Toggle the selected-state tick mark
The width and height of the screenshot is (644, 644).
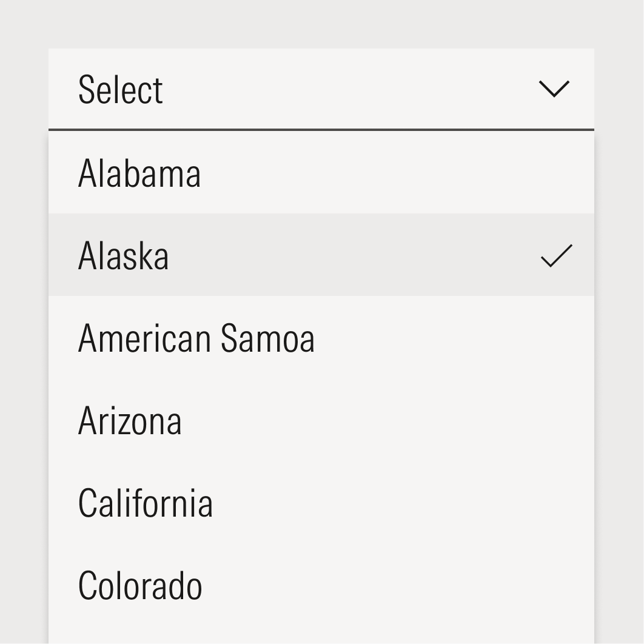point(556,255)
